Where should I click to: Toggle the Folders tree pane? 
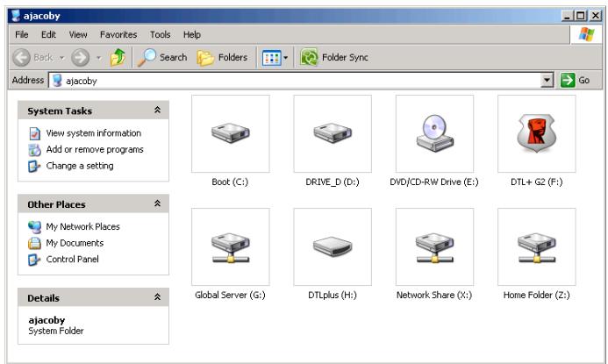pos(222,58)
